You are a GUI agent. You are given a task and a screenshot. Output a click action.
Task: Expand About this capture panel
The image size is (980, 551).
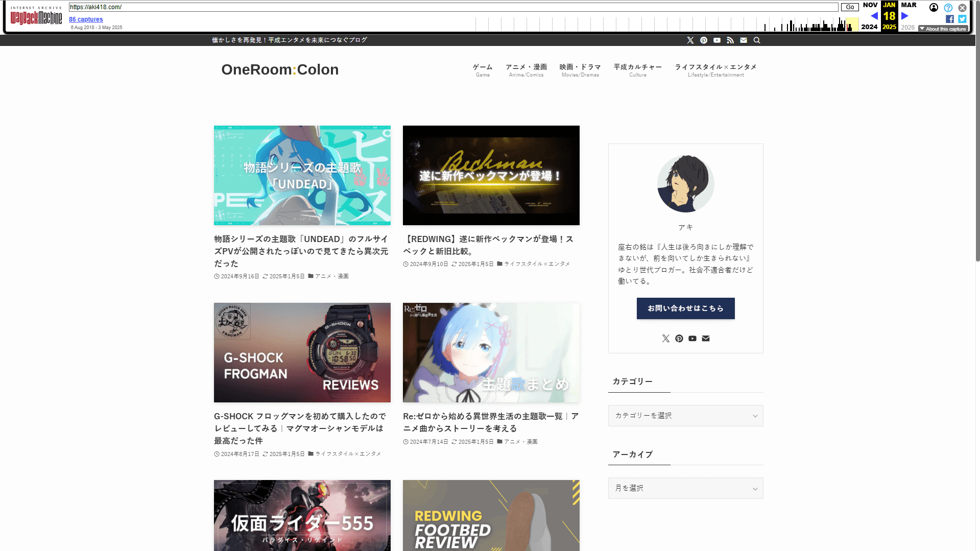click(x=943, y=29)
